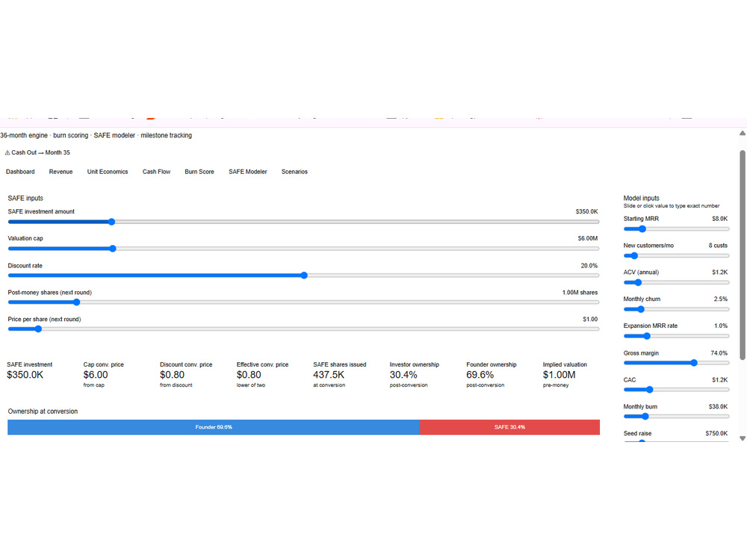
Task: Click the Discount rate slider handle
Action: (304, 276)
